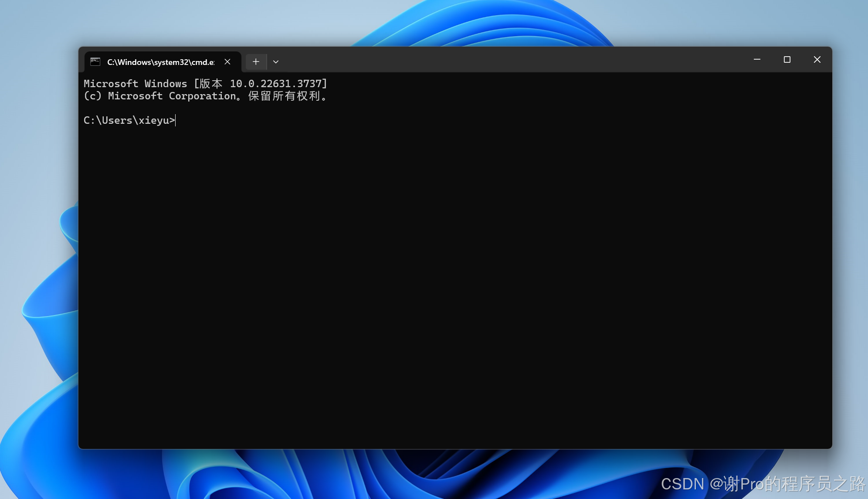Select the C:\Windows\system32\cmd.exe tab
Viewport: 868px width, 499px height.
tap(160, 62)
